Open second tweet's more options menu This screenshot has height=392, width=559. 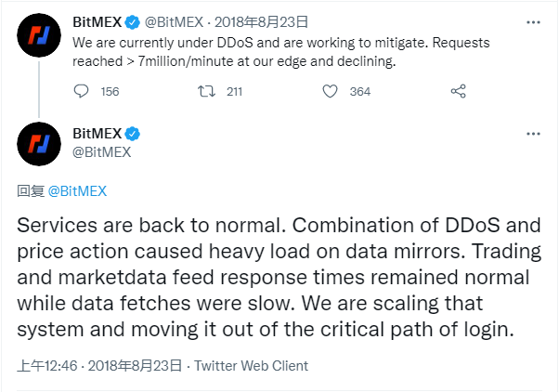[x=532, y=134]
